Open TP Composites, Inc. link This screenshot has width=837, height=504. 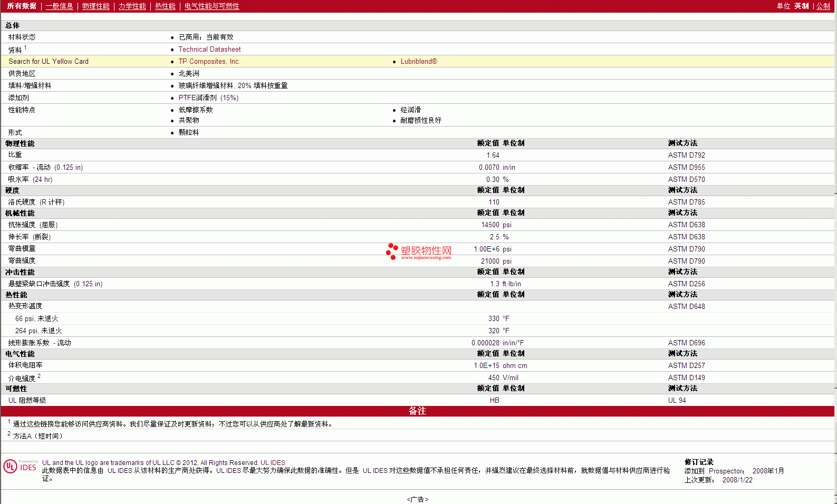209,62
